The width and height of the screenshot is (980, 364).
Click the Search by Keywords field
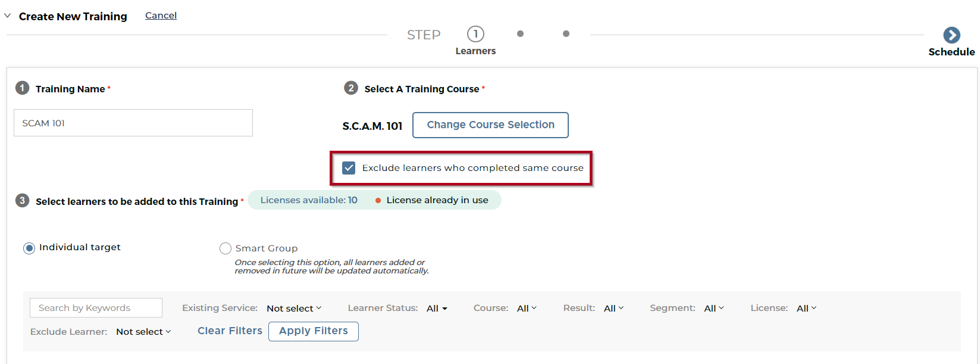[x=96, y=308]
